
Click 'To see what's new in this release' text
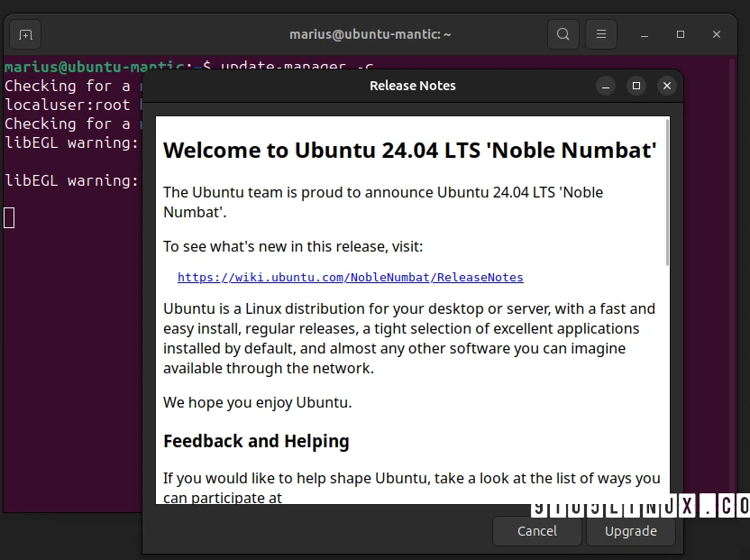click(x=293, y=246)
